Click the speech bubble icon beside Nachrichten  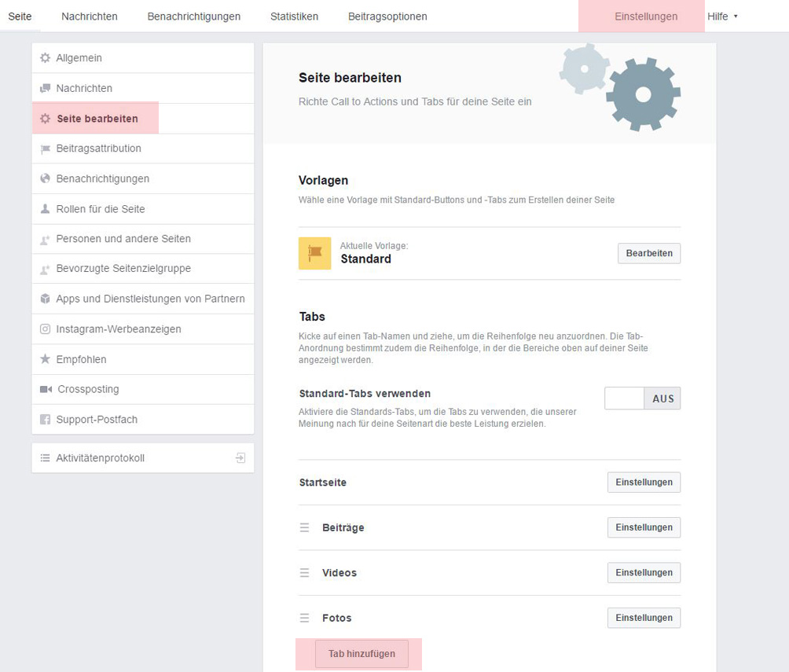point(45,89)
